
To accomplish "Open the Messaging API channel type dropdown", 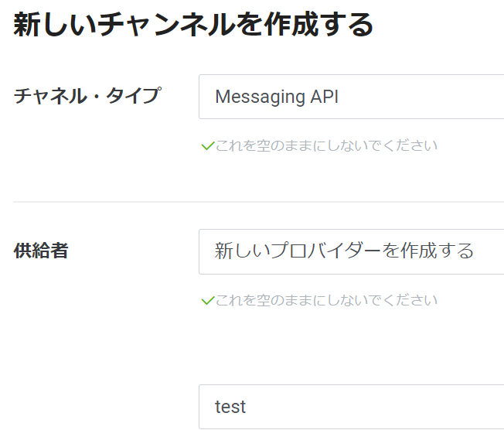I will tap(351, 97).
